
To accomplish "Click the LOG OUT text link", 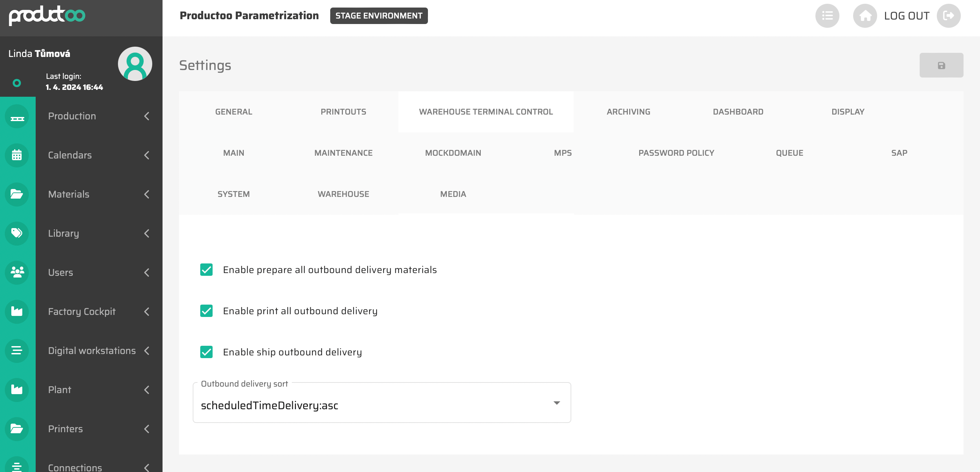I will [x=906, y=16].
